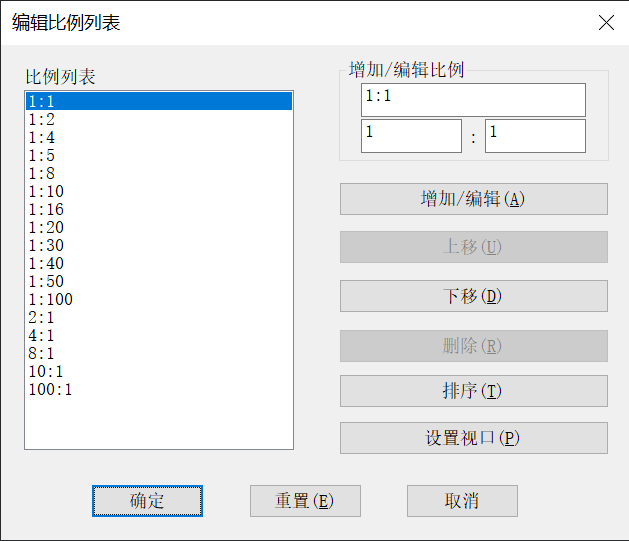Click the 重置(E) reset button

click(x=304, y=501)
